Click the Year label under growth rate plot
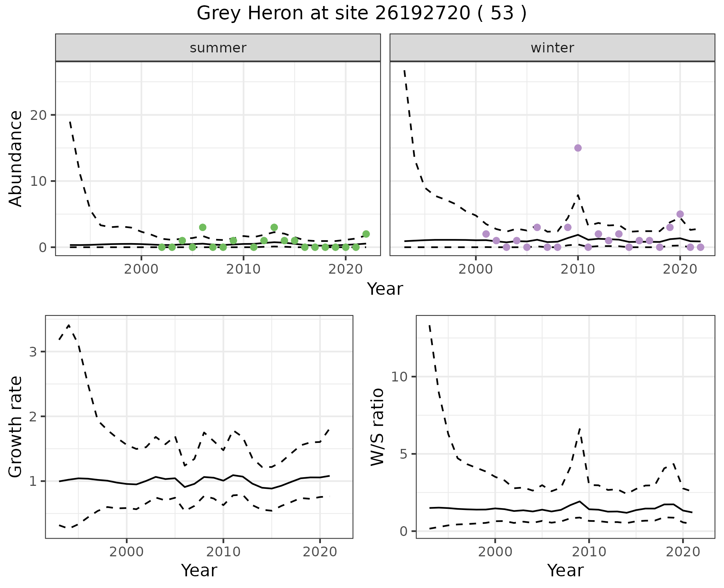 point(199,570)
